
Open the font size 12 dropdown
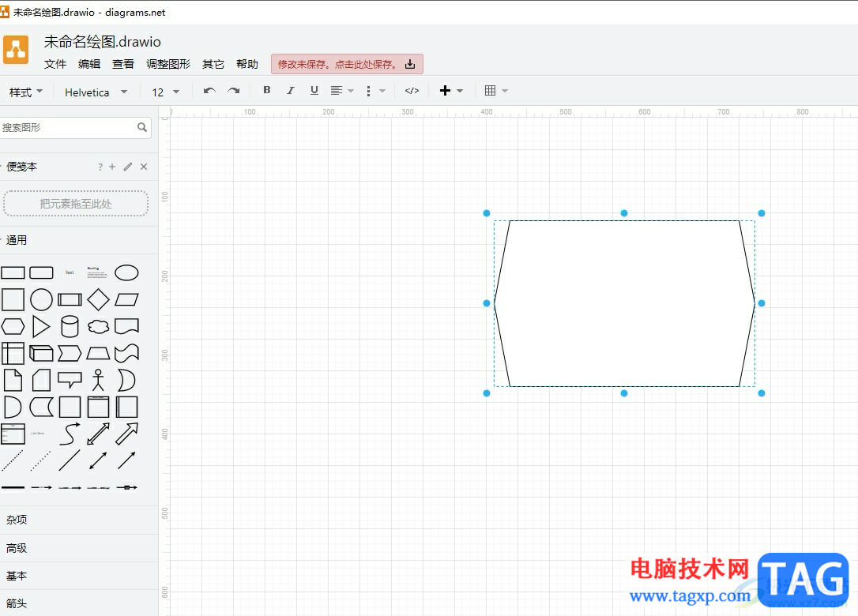pos(165,92)
